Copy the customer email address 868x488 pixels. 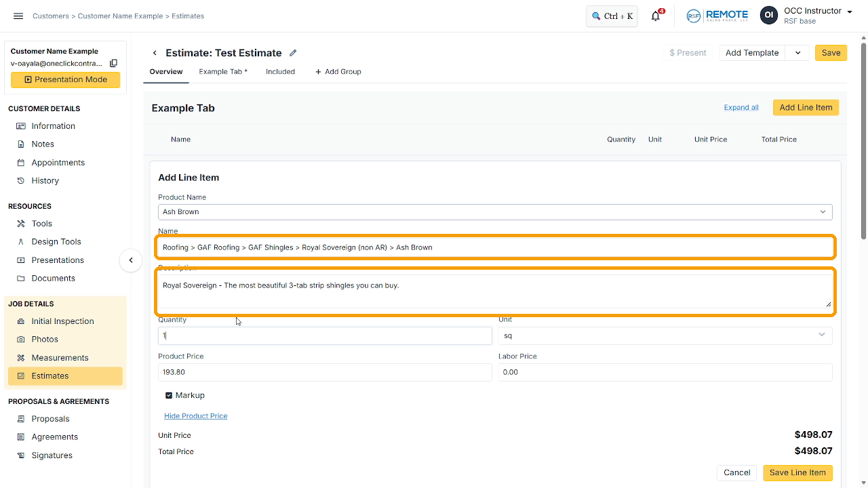[113, 64]
